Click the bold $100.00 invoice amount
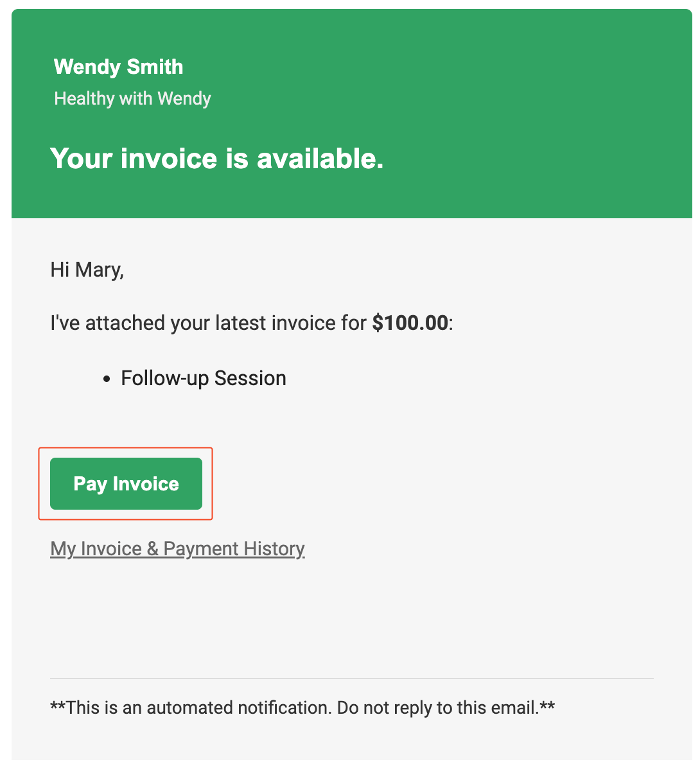Viewport: 700px width, 769px height. [x=410, y=322]
